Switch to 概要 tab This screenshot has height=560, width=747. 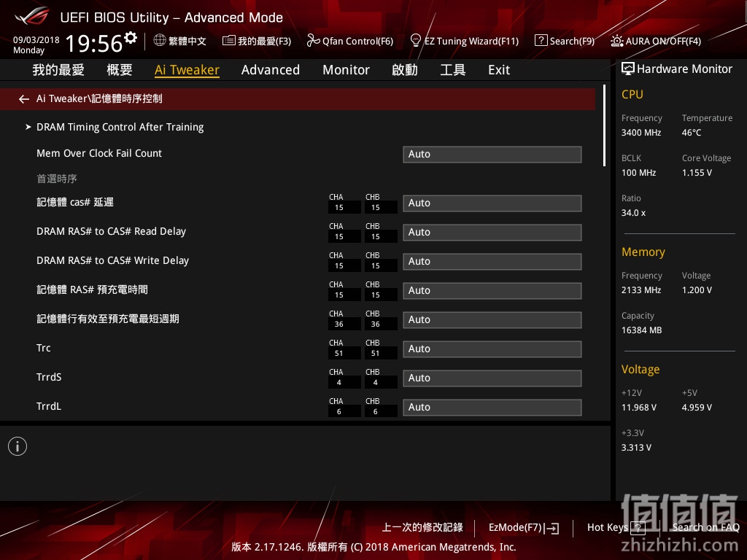(x=120, y=70)
